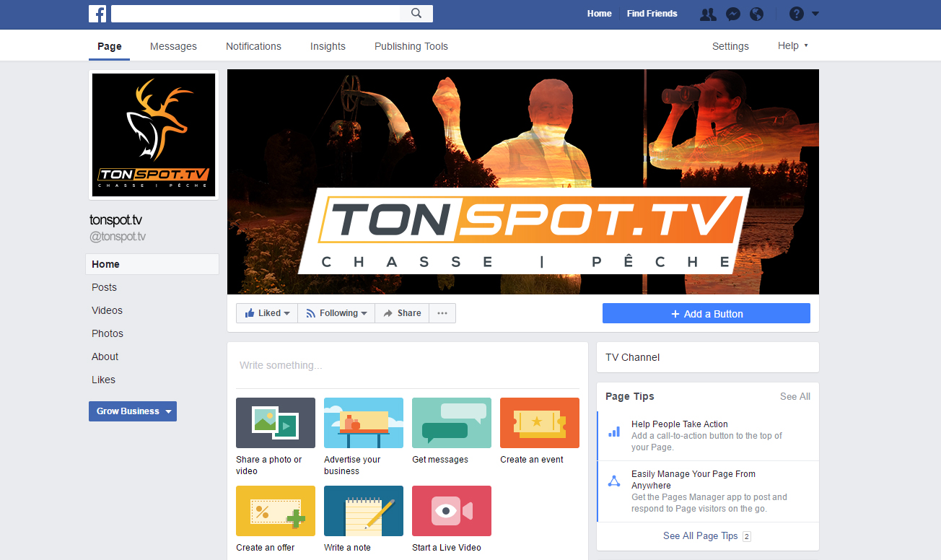Expand the Grow Business dropdown
The height and width of the screenshot is (560, 941).
pyautogui.click(x=133, y=411)
